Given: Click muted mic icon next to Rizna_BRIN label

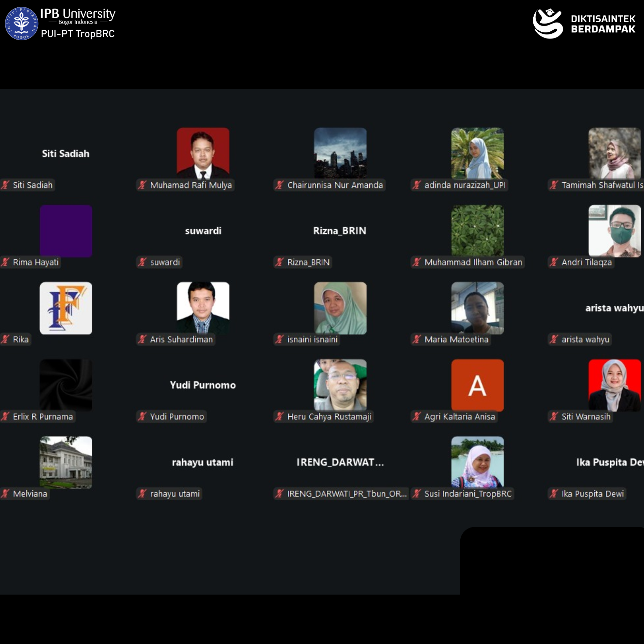Looking at the screenshot, I should click(279, 262).
